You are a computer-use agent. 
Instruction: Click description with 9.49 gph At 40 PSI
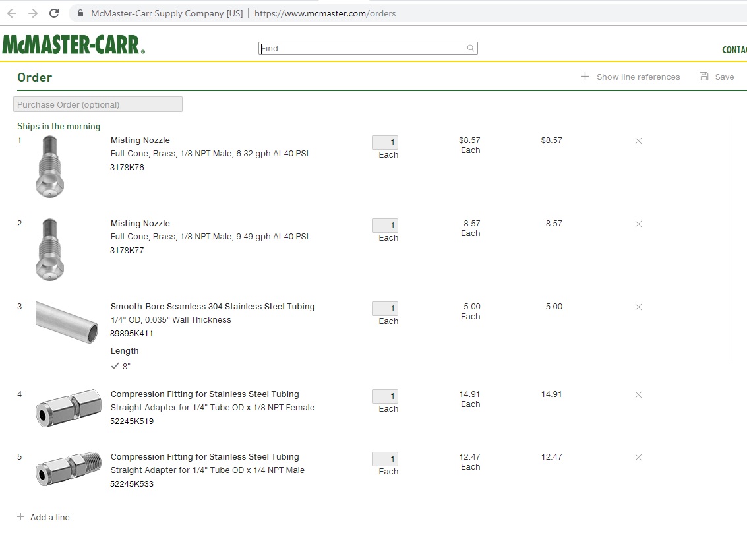pos(210,236)
